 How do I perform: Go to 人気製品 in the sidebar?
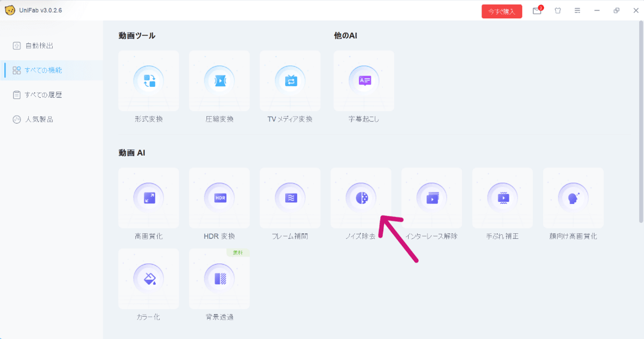click(39, 119)
